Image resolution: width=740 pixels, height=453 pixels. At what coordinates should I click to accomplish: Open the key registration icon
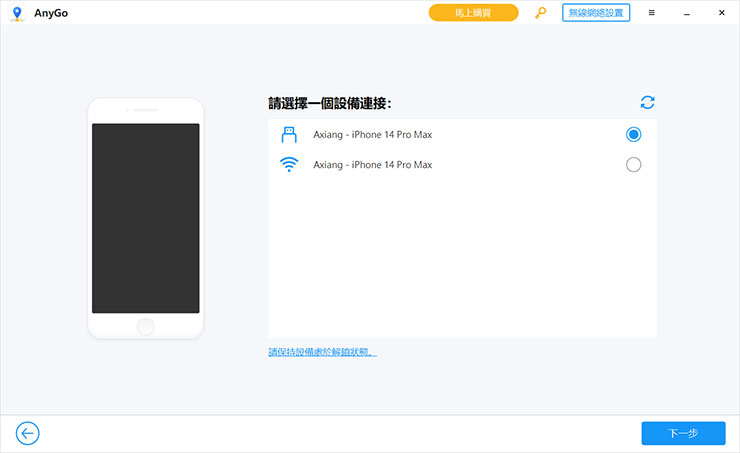tap(540, 13)
